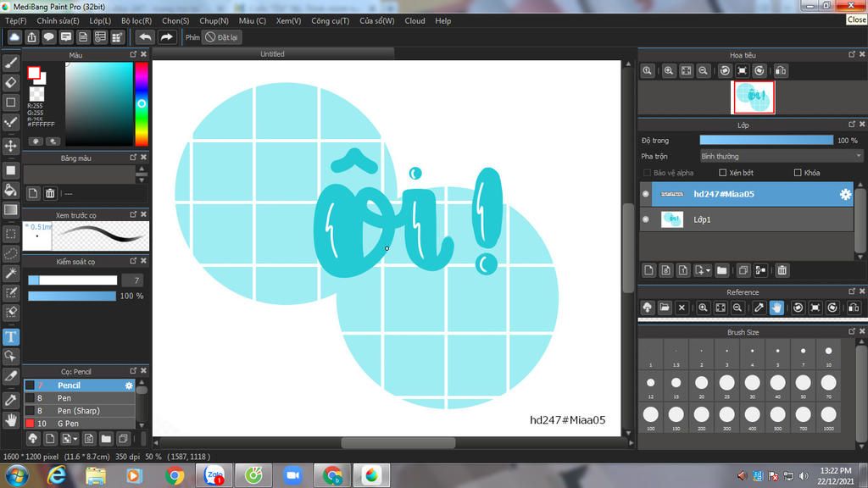868x488 pixels.
Task: Open the Bộ lọc(R) menu
Action: click(x=136, y=20)
